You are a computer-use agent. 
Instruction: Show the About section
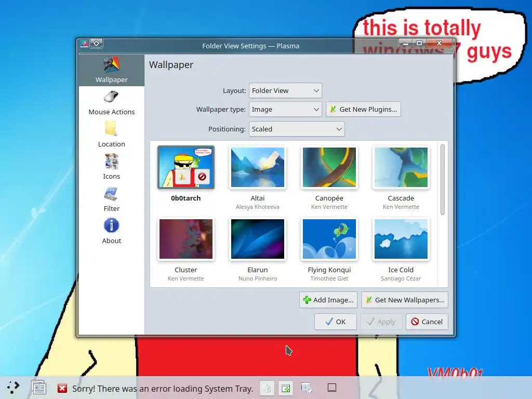click(x=112, y=232)
